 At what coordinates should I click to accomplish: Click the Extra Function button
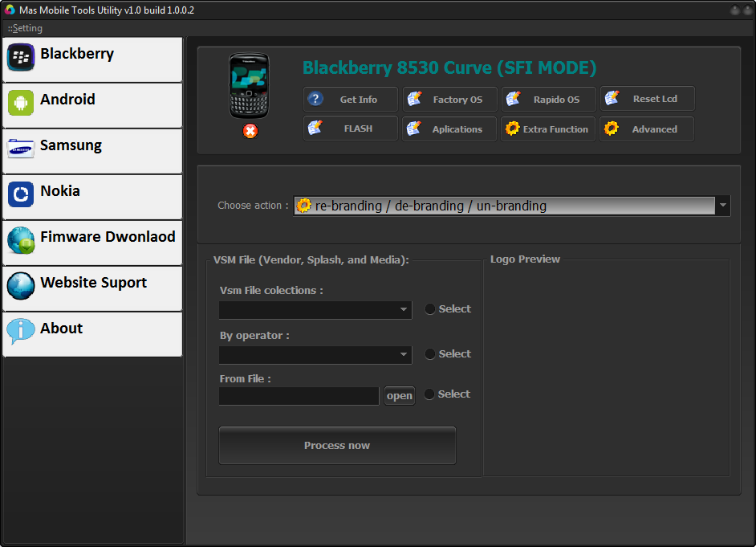tap(548, 129)
